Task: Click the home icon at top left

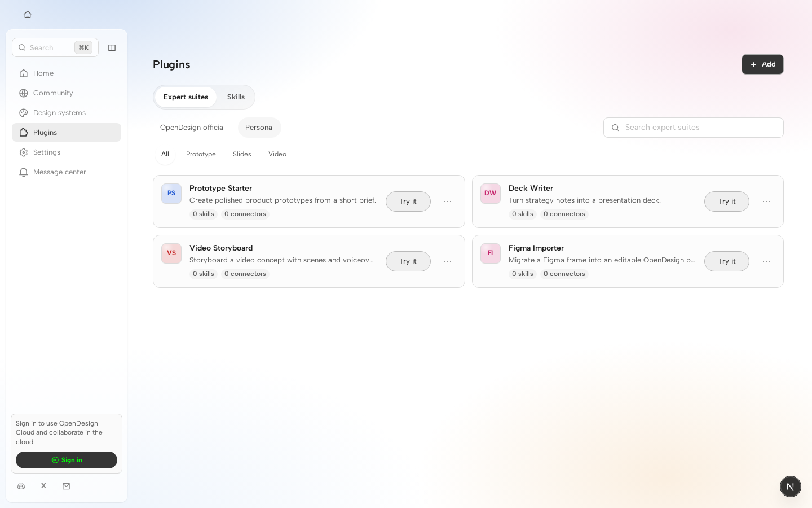Action: (x=28, y=15)
